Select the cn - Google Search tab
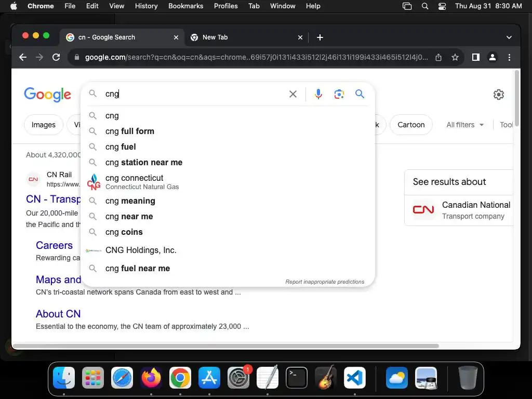 (122, 37)
